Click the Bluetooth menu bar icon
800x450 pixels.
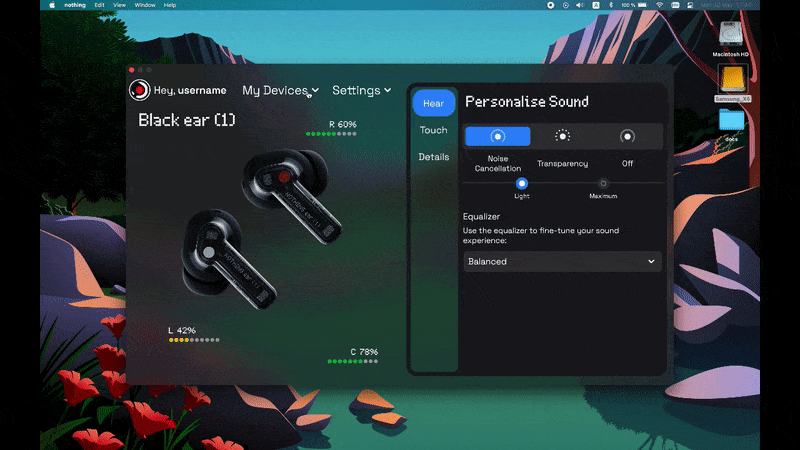(x=611, y=5)
